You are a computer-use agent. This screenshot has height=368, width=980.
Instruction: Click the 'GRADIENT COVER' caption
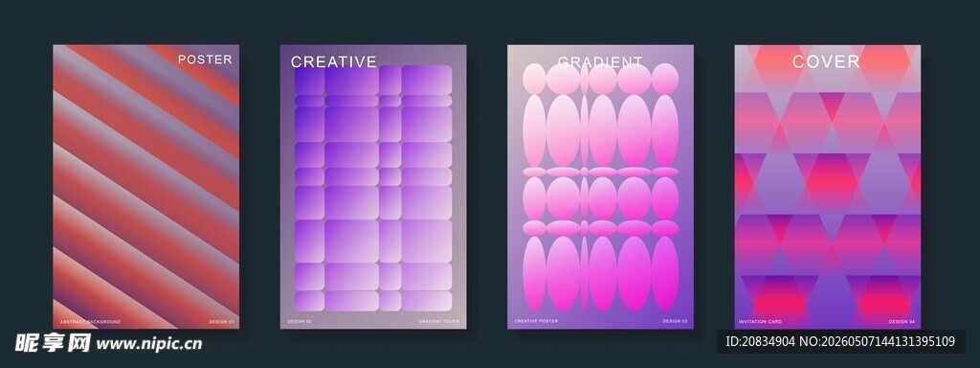[x=438, y=322]
